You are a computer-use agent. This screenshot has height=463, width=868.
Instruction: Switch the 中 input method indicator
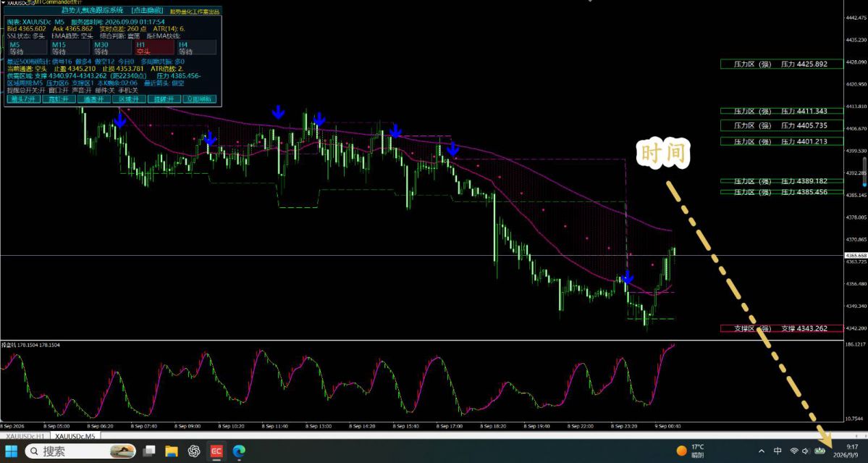[x=778, y=451]
